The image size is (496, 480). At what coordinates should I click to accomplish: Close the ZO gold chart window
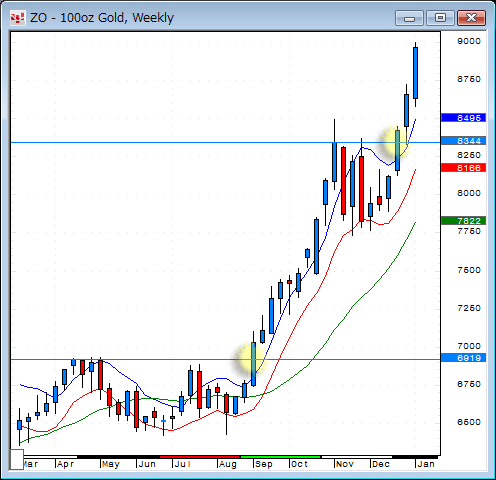[x=471, y=18]
